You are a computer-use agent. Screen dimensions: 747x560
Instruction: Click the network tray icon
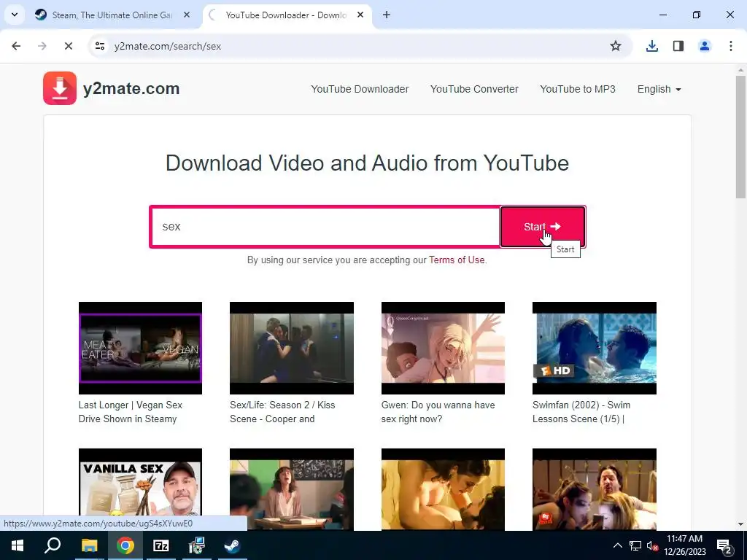click(635, 545)
